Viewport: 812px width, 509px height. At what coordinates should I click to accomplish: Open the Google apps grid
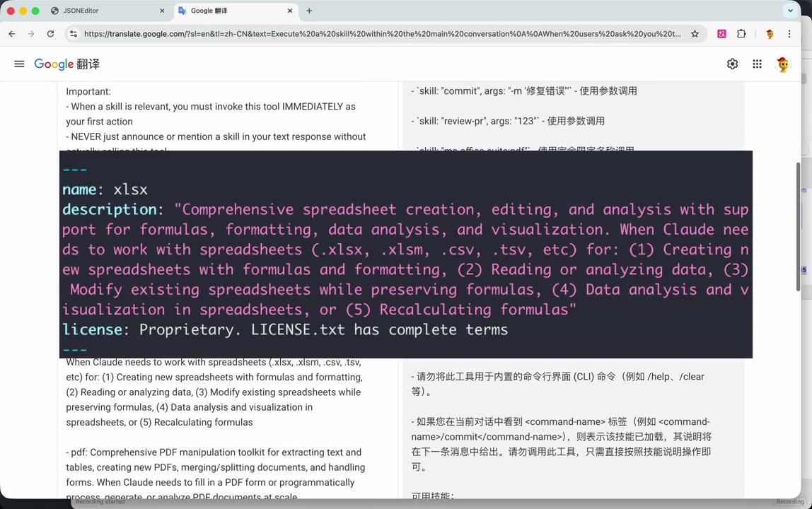point(757,64)
